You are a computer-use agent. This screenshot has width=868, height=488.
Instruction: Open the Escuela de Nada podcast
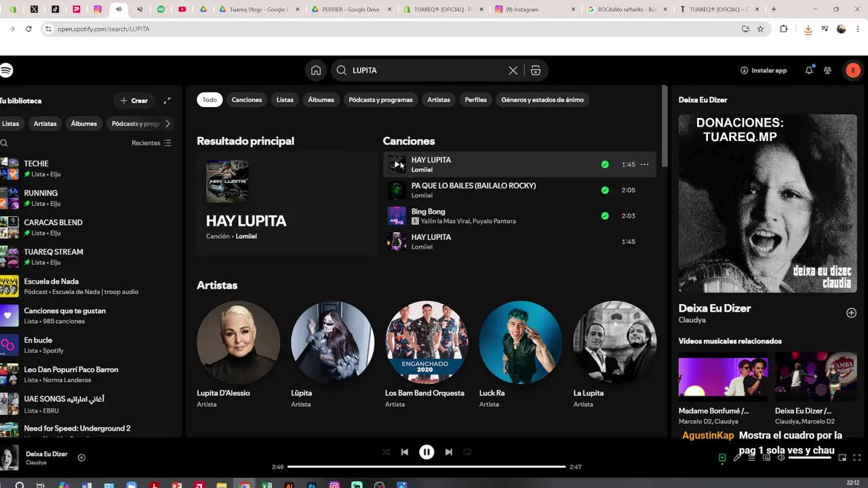pyautogui.click(x=91, y=286)
